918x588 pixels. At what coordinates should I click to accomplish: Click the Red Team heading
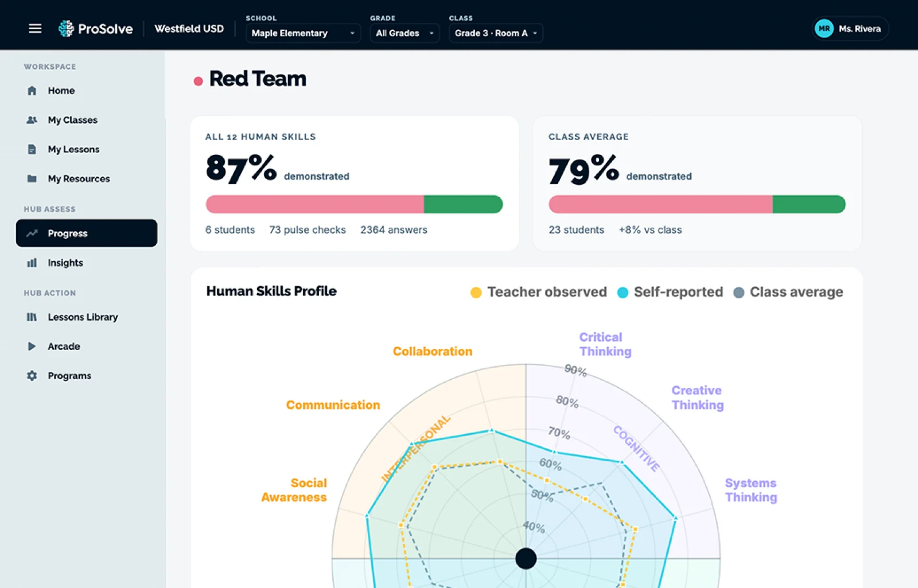click(258, 79)
